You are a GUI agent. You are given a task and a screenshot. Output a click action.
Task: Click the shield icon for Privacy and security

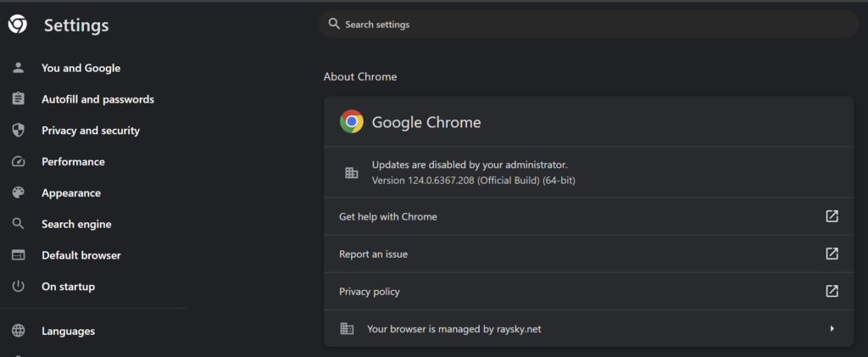click(18, 131)
